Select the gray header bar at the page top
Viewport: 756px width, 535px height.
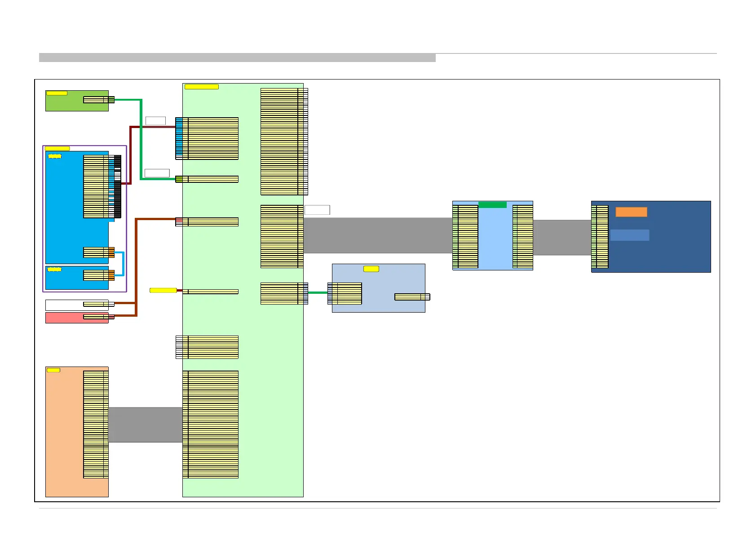237,57
